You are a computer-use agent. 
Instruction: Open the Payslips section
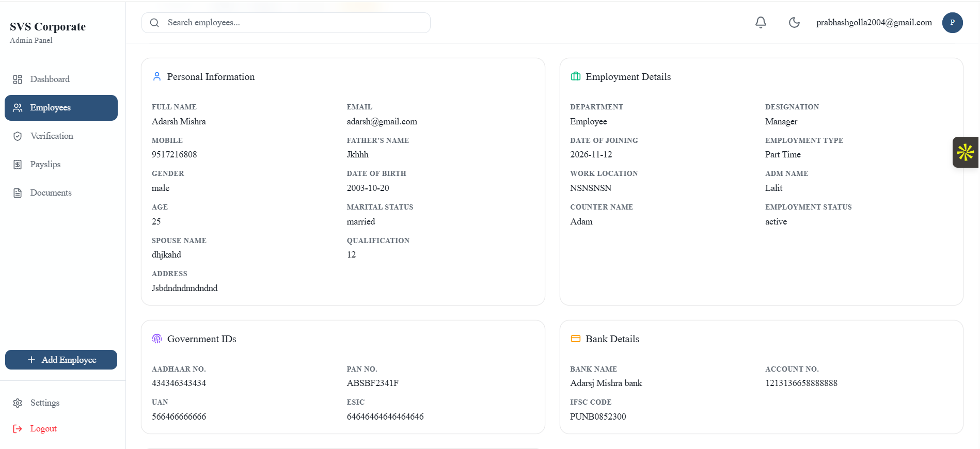61,165
